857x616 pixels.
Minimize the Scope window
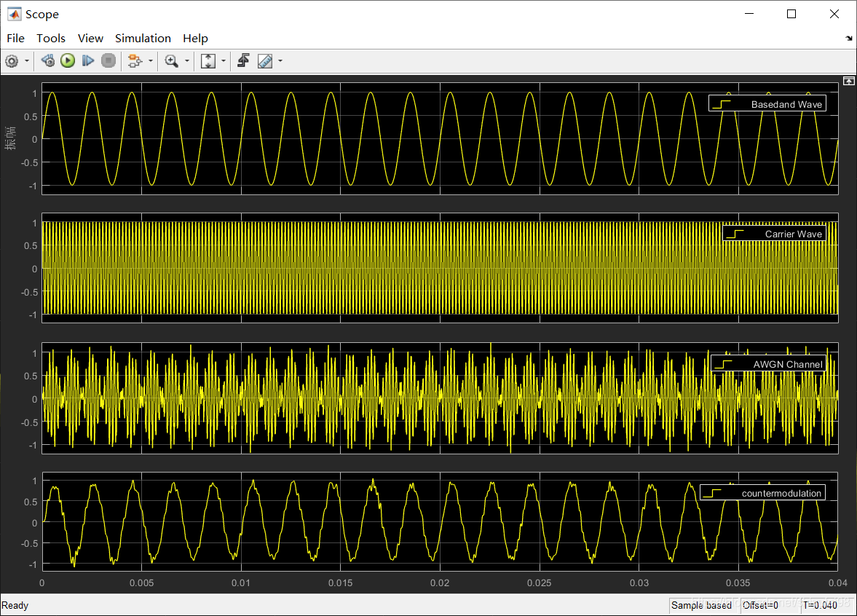coord(749,14)
